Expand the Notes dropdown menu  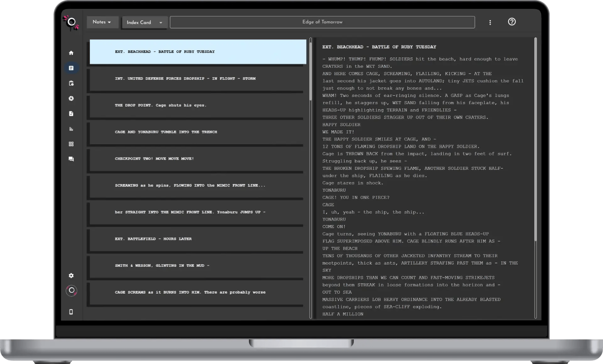pyautogui.click(x=102, y=22)
